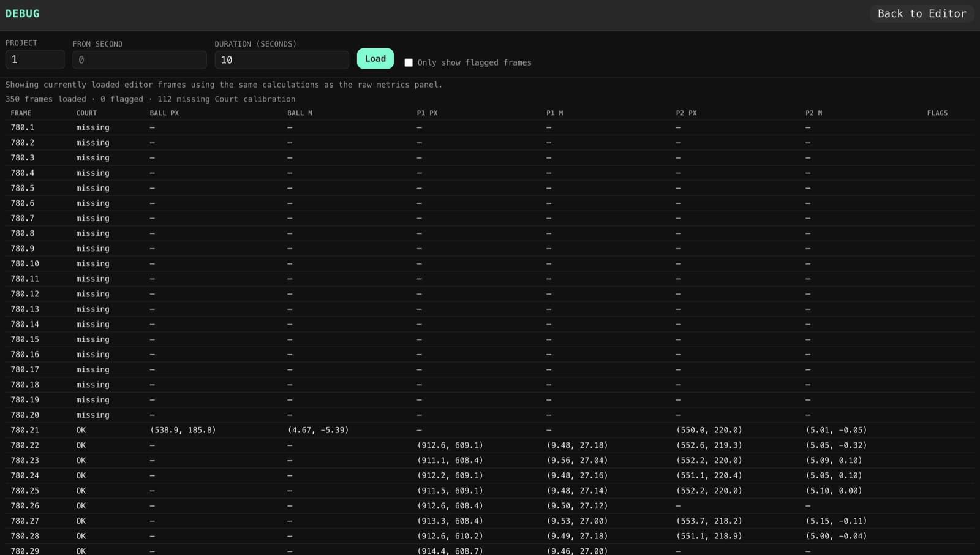
Task: Focus the Duration seconds input field
Action: [x=282, y=59]
